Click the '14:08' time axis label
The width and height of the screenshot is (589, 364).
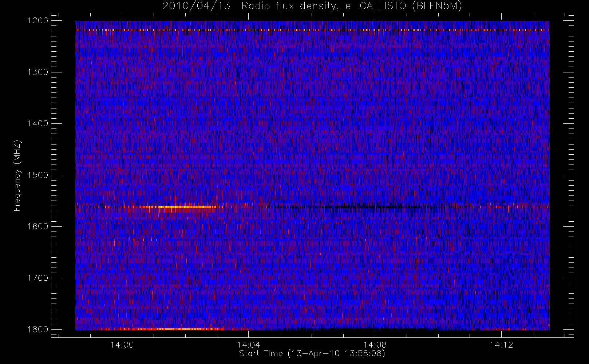[375, 345]
